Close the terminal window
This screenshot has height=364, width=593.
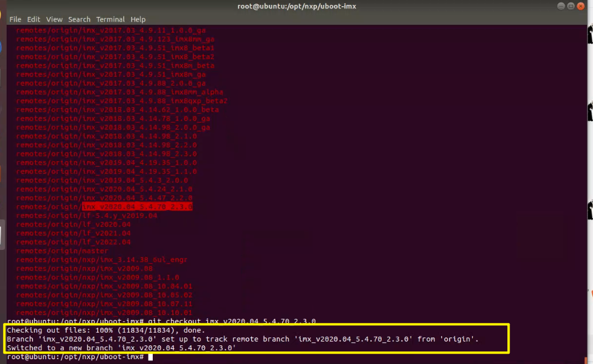[580, 6]
